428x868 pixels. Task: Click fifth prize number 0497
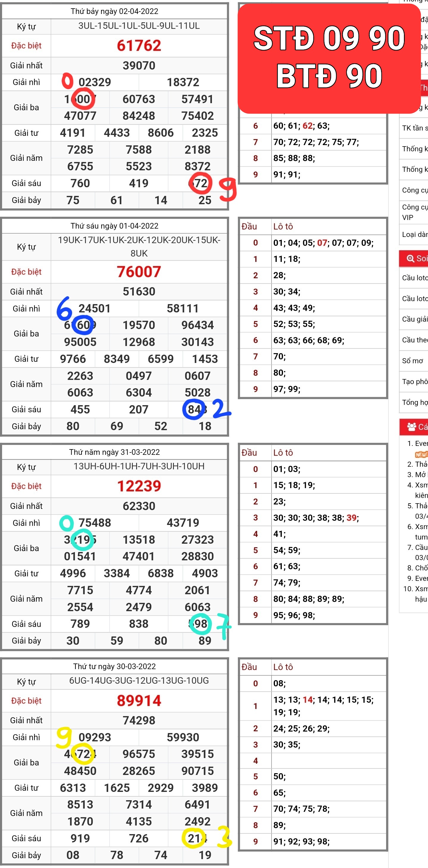click(x=139, y=376)
